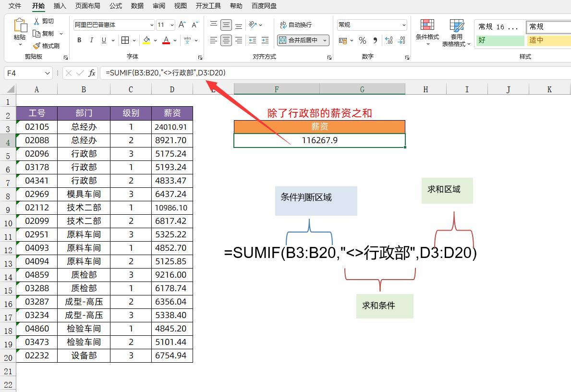Open Conditional Formatting (条件格式)
This screenshot has width=571, height=392.
427,32
